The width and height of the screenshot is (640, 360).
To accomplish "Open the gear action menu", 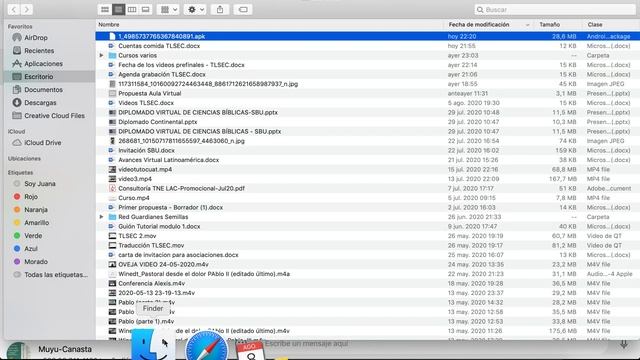I will coord(195,9).
